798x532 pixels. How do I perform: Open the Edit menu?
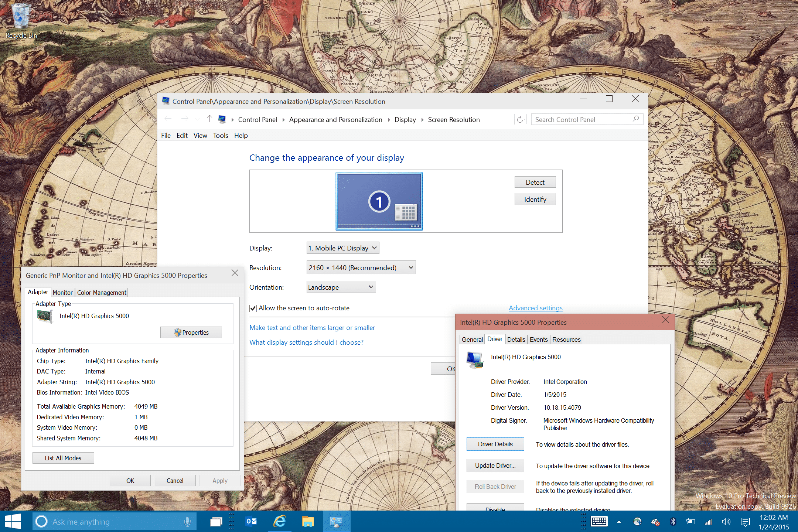pos(182,136)
